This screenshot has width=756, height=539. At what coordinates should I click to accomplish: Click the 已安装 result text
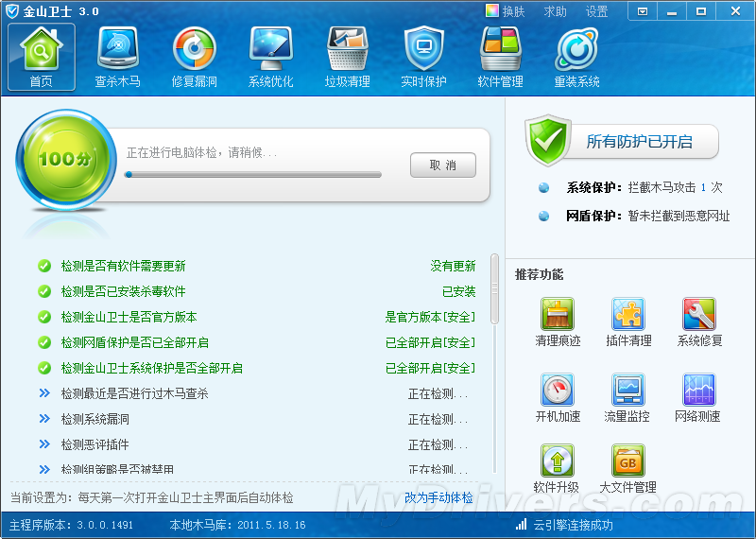459,291
